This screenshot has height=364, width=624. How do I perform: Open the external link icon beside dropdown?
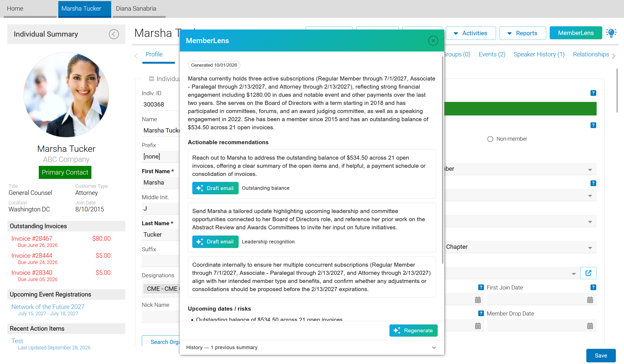point(588,273)
